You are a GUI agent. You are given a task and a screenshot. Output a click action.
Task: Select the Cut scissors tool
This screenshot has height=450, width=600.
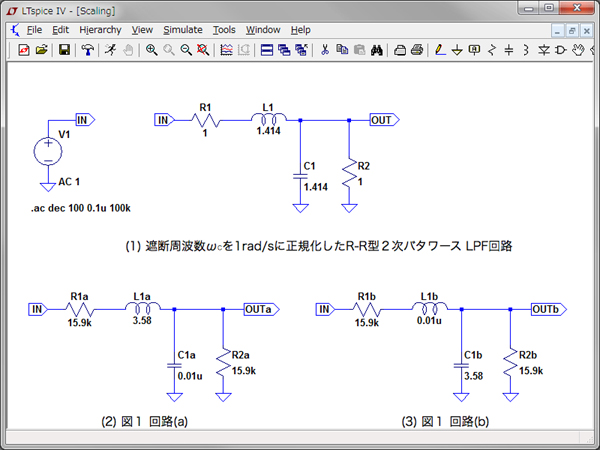coord(325,50)
